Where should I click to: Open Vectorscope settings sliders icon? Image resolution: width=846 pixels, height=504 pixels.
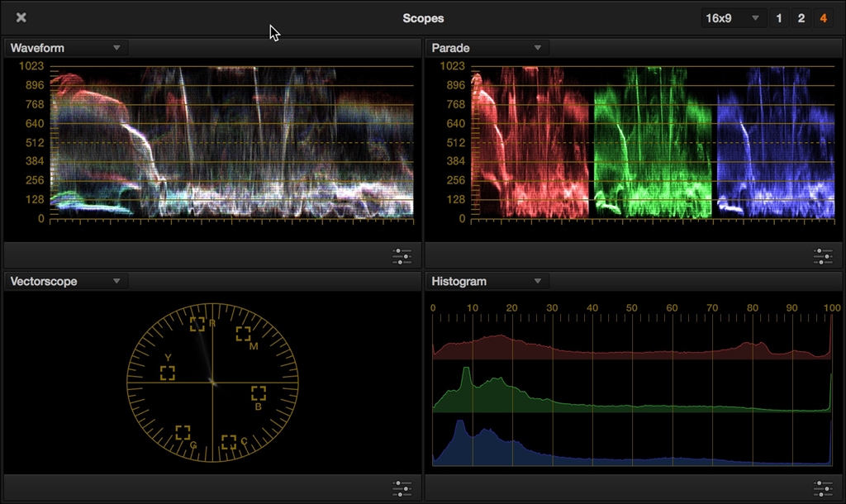tap(402, 488)
